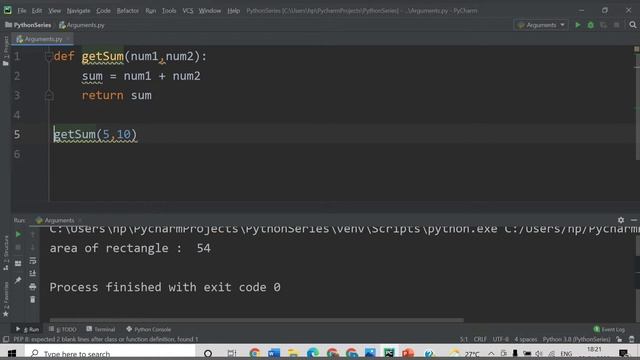The height and width of the screenshot is (360, 640).
Task: Click the Windows Start button
Action: tap(12, 353)
